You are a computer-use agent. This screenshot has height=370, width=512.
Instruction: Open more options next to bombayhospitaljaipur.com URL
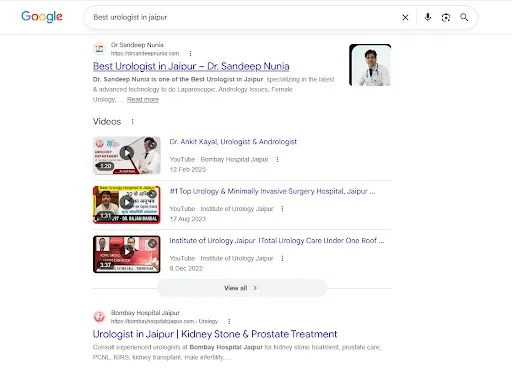(x=229, y=321)
